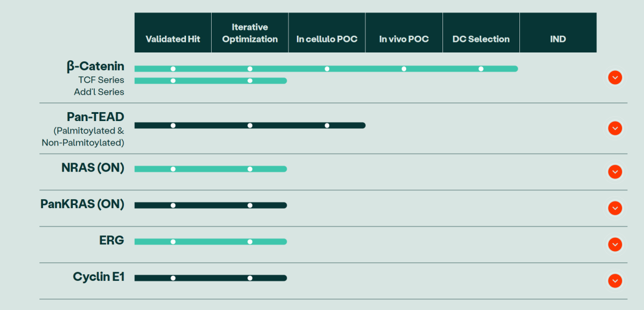Click the Pan-TEAD dark progress bar

tap(250, 125)
